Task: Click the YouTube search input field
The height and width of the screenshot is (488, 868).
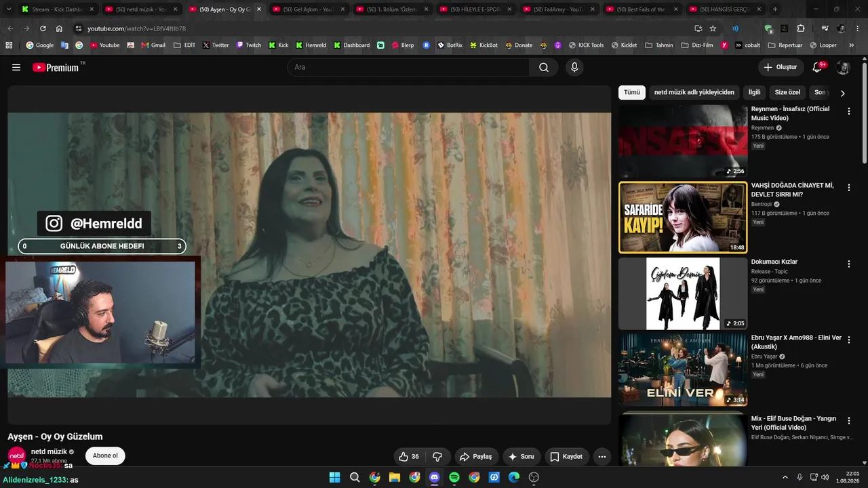Action: 408,67
